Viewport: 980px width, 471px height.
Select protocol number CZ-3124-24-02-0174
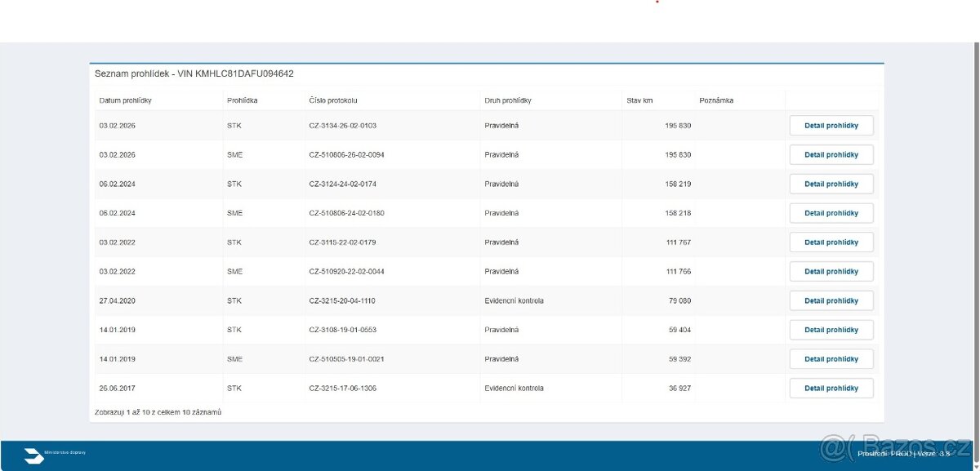tap(342, 184)
